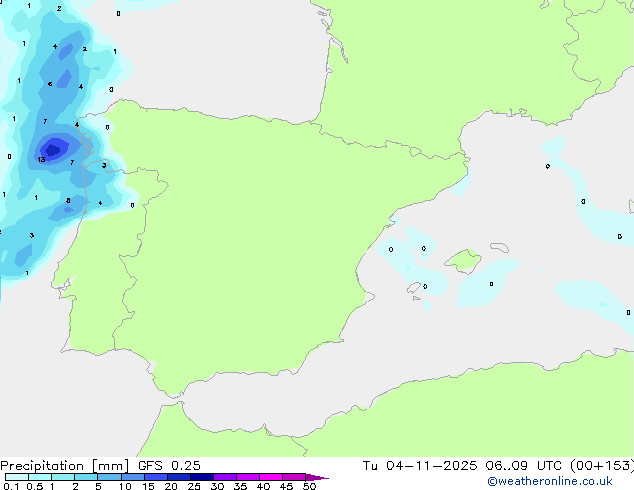
Task: Click Ibiza island on the map
Action: click(x=414, y=287)
